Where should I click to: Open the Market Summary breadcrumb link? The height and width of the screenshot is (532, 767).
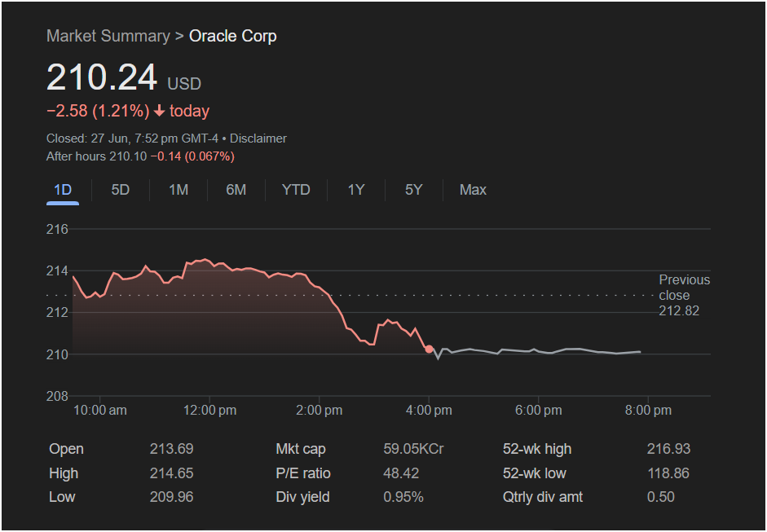pos(108,36)
